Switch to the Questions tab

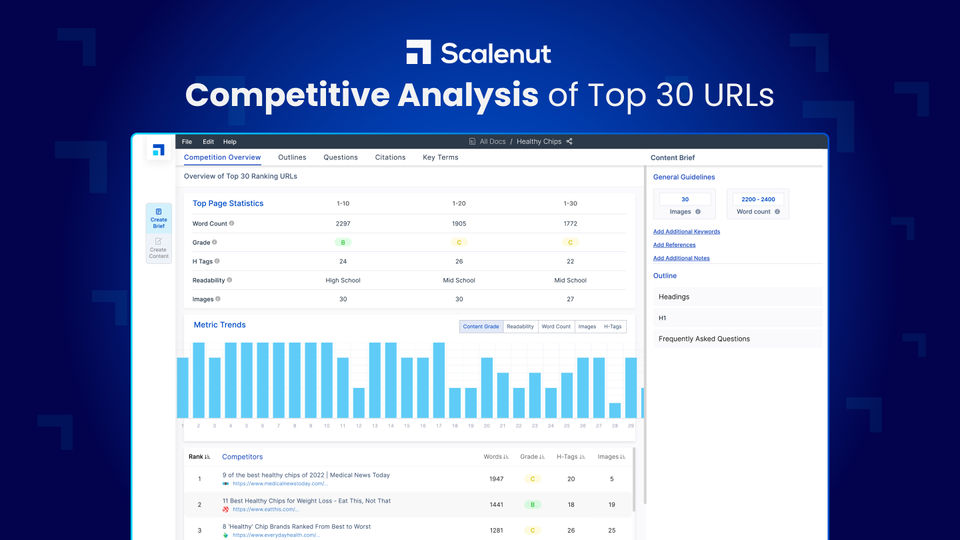(340, 157)
